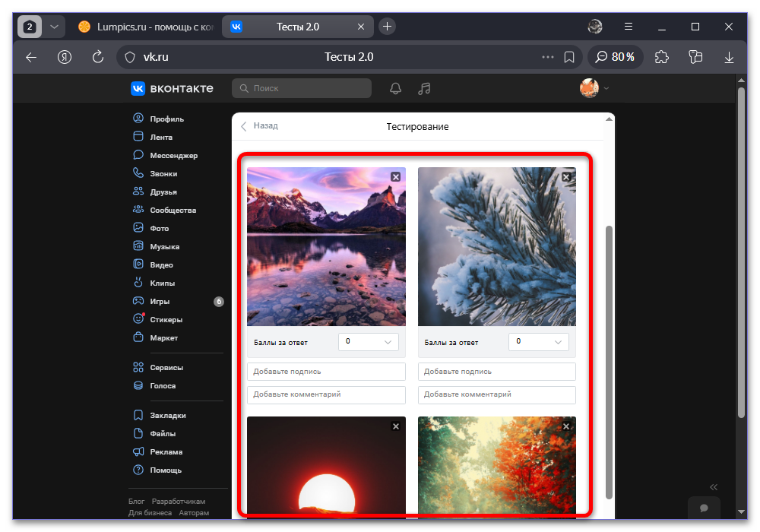Remove the autumn forest image
The height and width of the screenshot is (532, 760).
[x=566, y=426]
